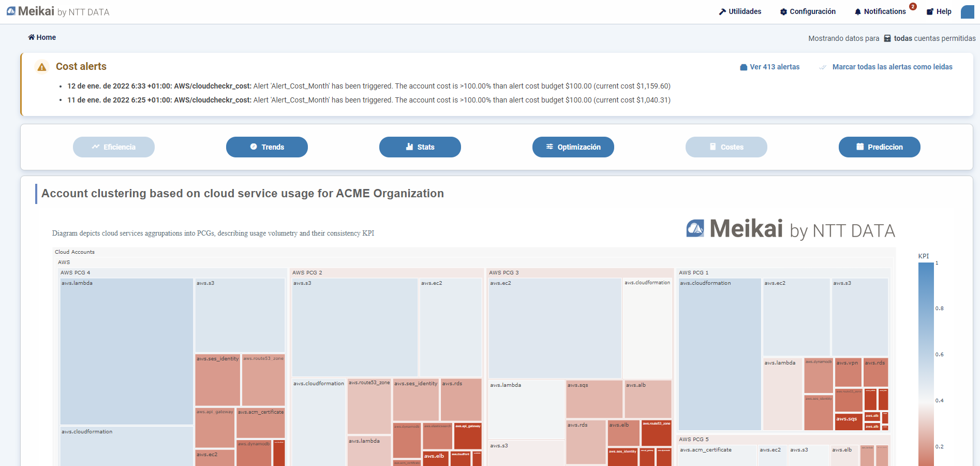Click aws.sqs tile in AWS PCG 1
The height and width of the screenshot is (466, 980).
(849, 421)
